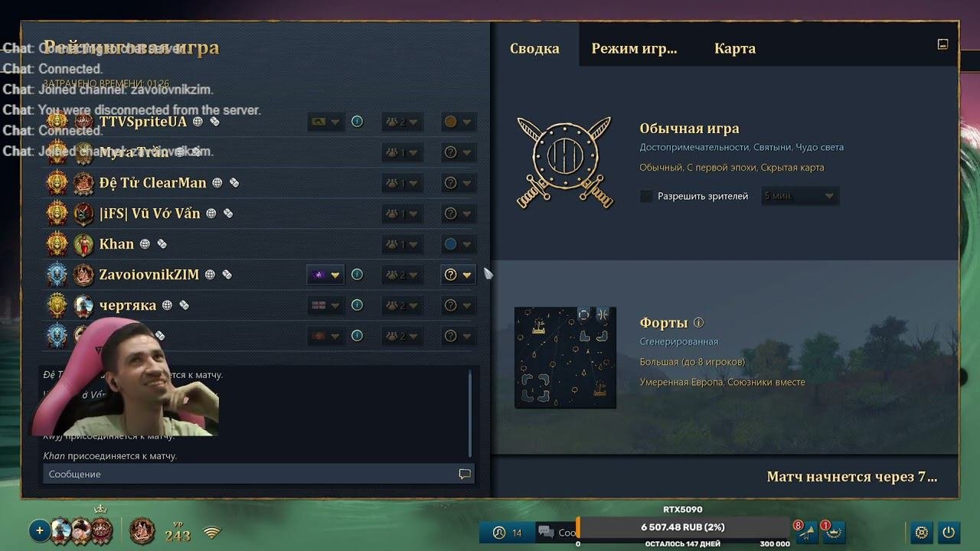The image size is (980, 551).
Task: Open TTVSpriteUA's orange color swatch picker
Action: 458,122
